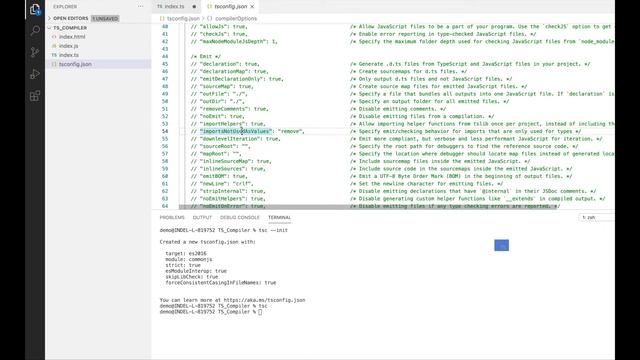Screen dimensions: 640x360
Task: Click the terminal prompt cursor line
Action: point(211,312)
